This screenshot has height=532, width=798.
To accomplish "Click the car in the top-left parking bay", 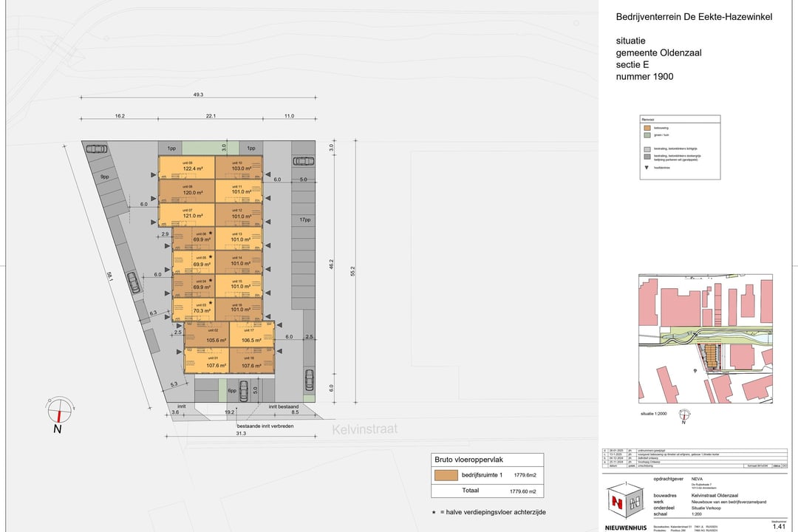I will [96, 149].
